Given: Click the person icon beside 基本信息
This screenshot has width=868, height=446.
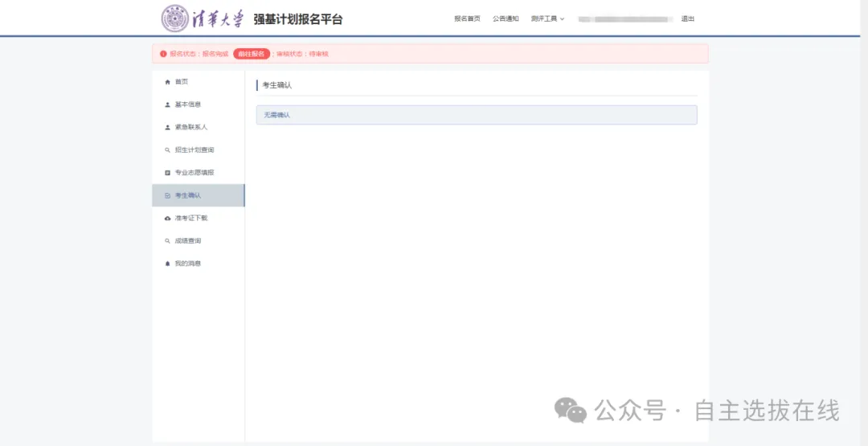Looking at the screenshot, I should coord(167,104).
